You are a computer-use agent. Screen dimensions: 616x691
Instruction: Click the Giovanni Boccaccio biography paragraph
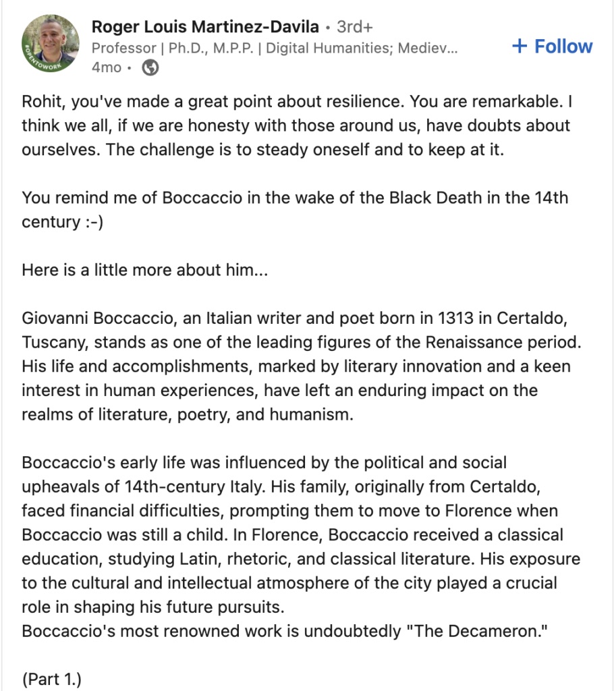302,366
